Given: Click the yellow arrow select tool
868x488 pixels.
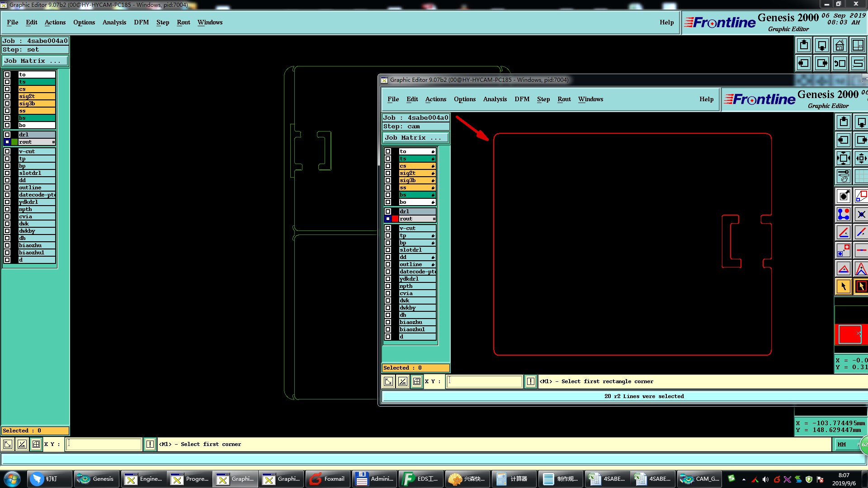Looking at the screenshot, I should point(844,286).
